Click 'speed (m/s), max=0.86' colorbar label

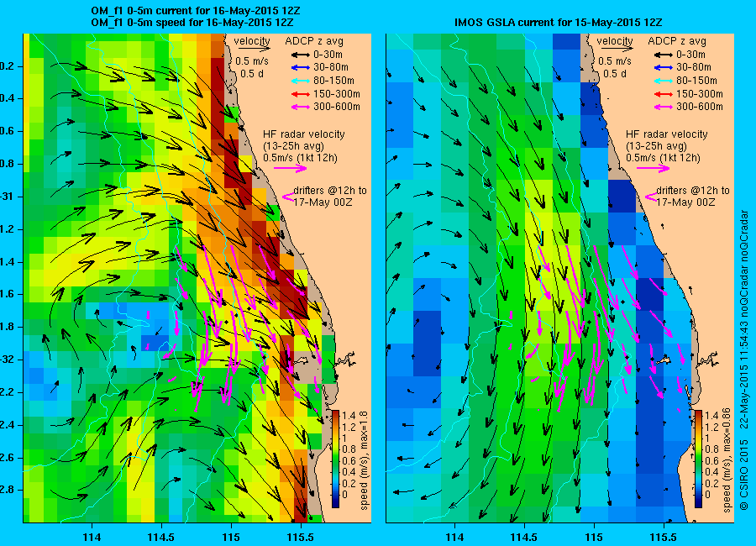tap(727, 459)
